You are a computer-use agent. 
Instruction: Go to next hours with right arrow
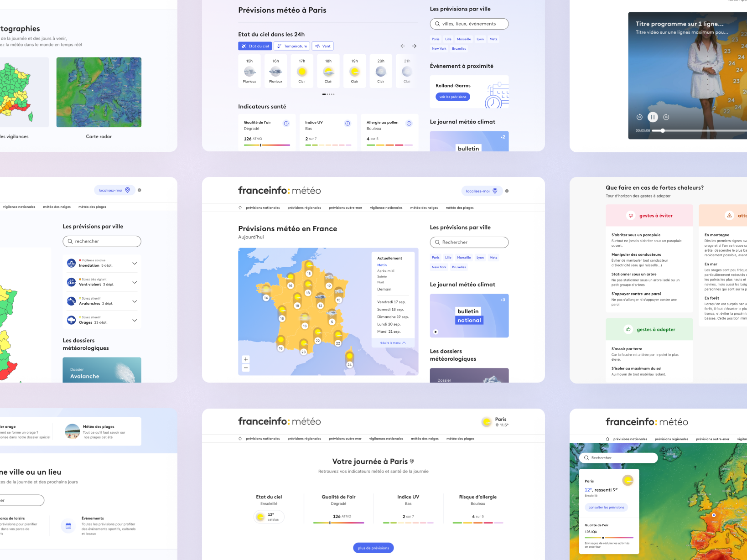coord(414,46)
